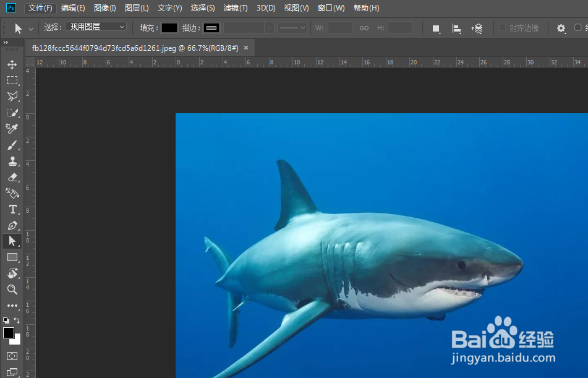Expand the stroke line style dropdown
Screen dimensions: 588x378
point(292,28)
